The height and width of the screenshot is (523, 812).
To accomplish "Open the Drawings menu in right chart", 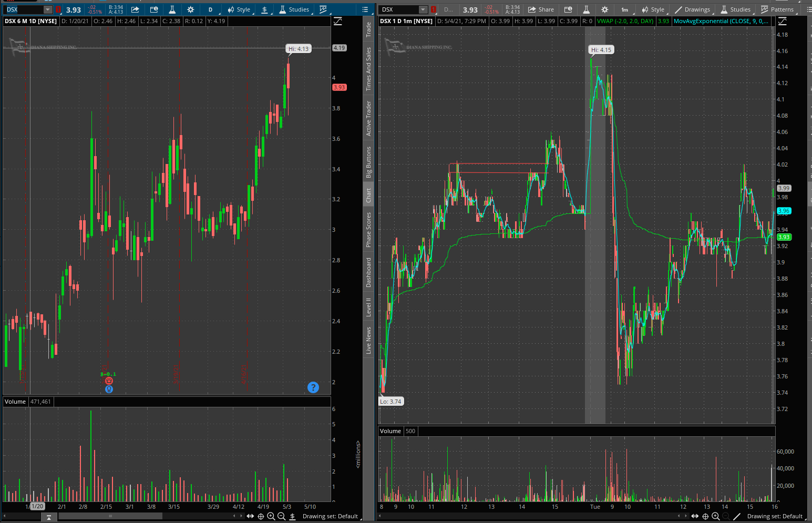I will [x=693, y=9].
